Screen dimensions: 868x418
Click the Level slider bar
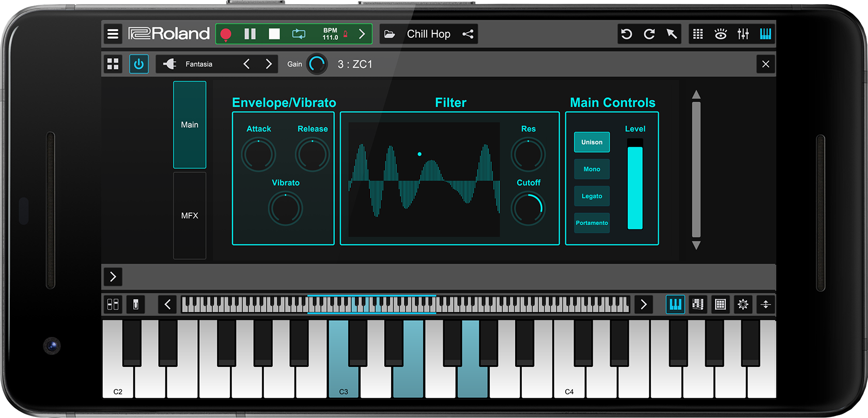[635, 184]
